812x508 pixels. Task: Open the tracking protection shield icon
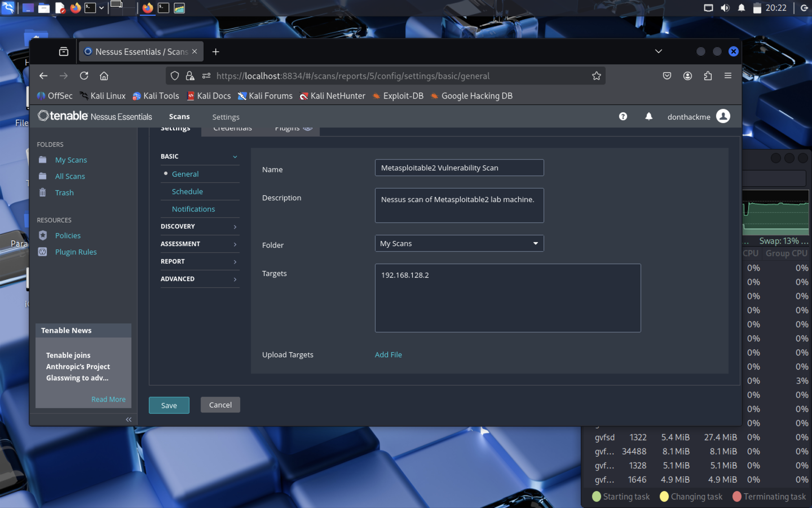coord(175,76)
